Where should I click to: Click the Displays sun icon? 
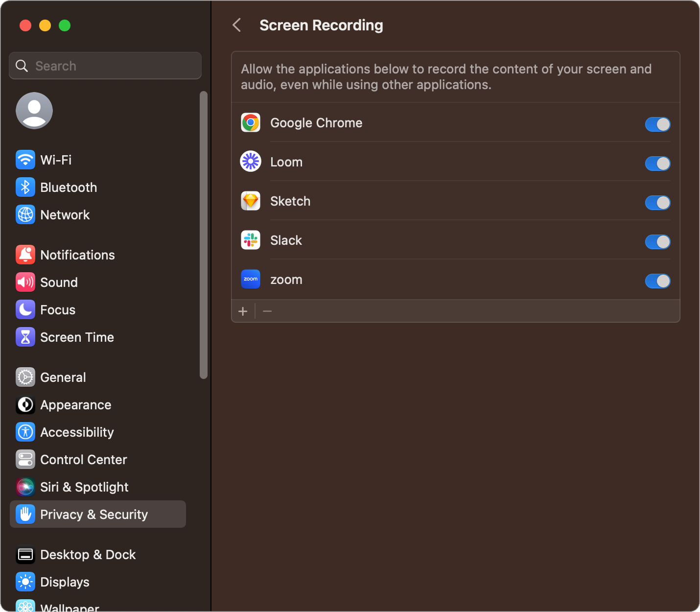[25, 582]
